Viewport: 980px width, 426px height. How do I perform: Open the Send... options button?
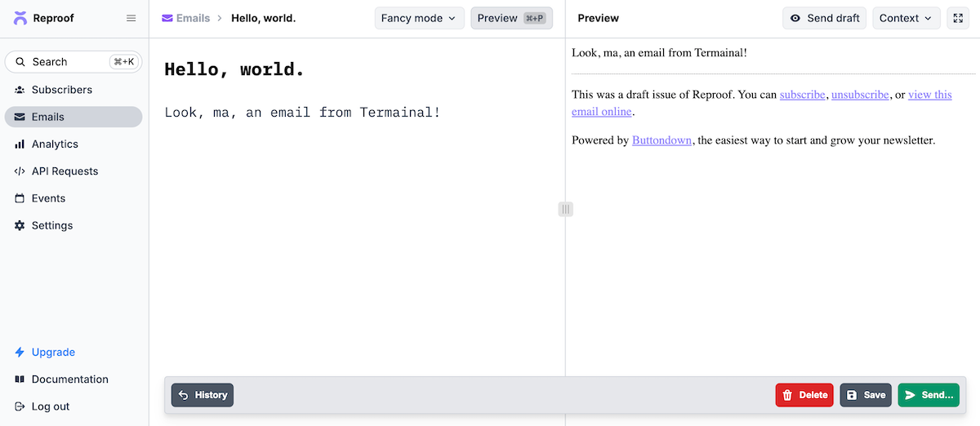[x=929, y=395]
